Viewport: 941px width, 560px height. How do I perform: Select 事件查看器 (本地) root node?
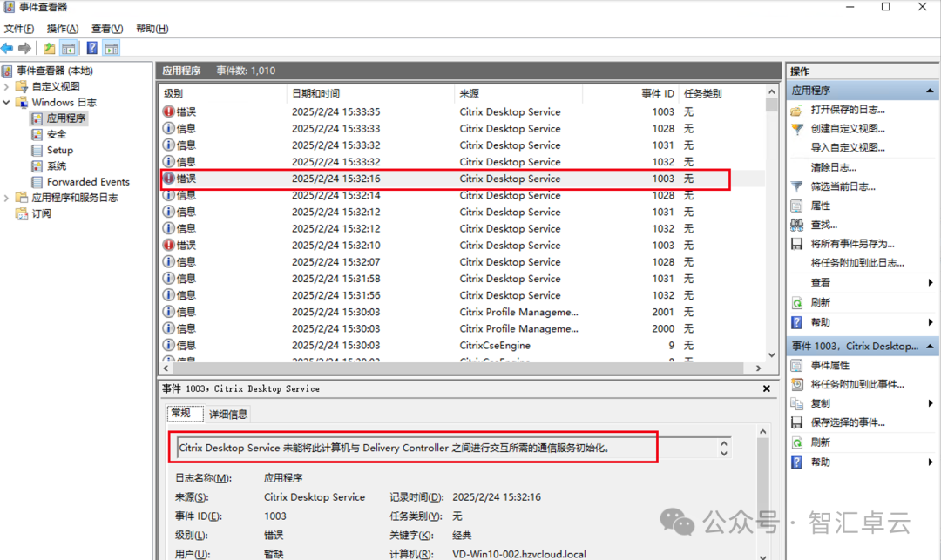[x=55, y=71]
